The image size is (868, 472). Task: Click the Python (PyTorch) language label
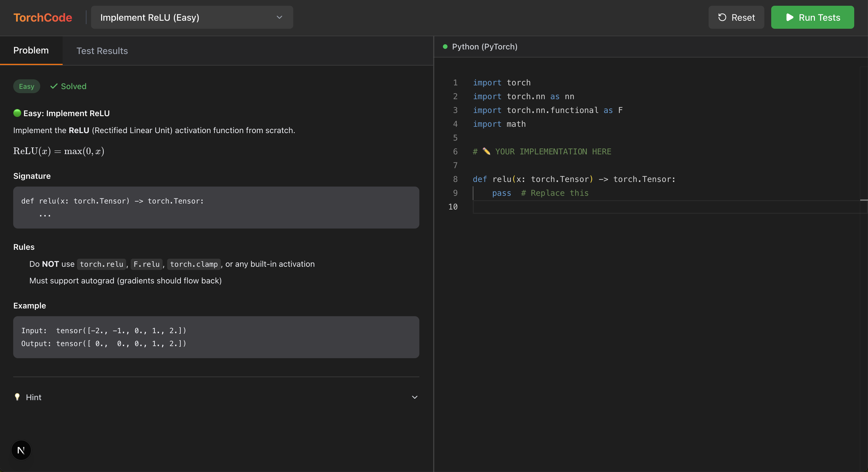485,47
